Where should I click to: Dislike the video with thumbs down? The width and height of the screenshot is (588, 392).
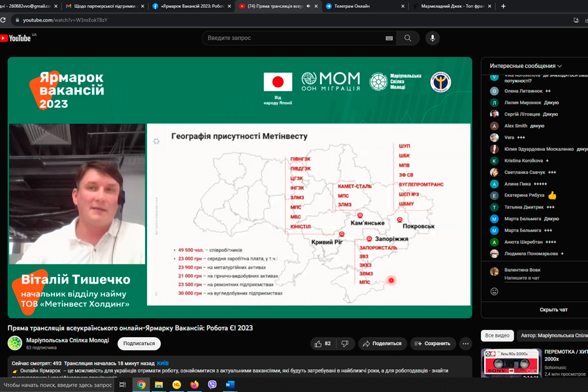[x=344, y=343]
